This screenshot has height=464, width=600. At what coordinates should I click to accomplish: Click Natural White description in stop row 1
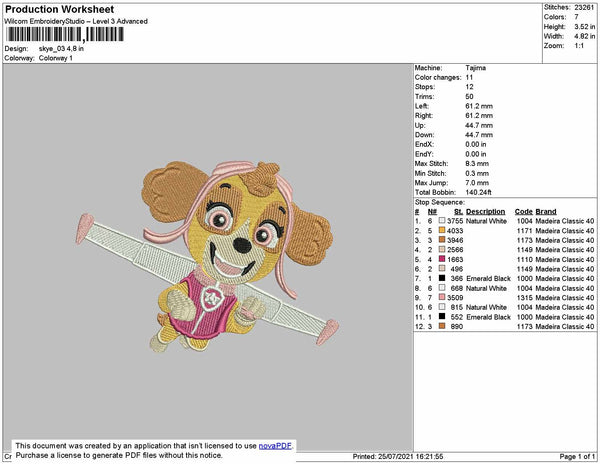(x=486, y=221)
